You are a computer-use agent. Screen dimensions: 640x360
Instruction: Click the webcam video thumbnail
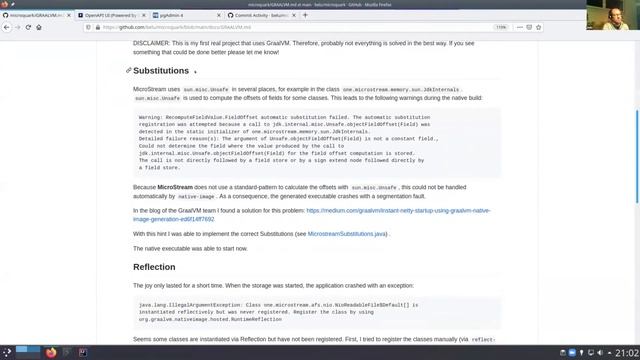coord(613,15)
